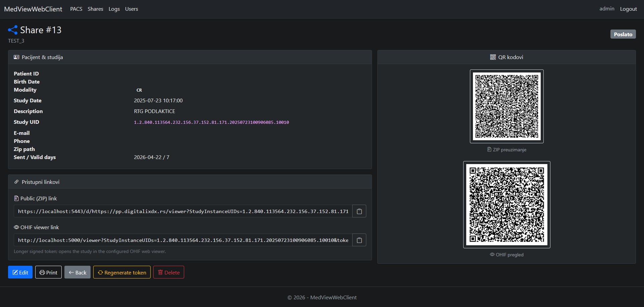Click Regenerate token button

pyautogui.click(x=122, y=272)
